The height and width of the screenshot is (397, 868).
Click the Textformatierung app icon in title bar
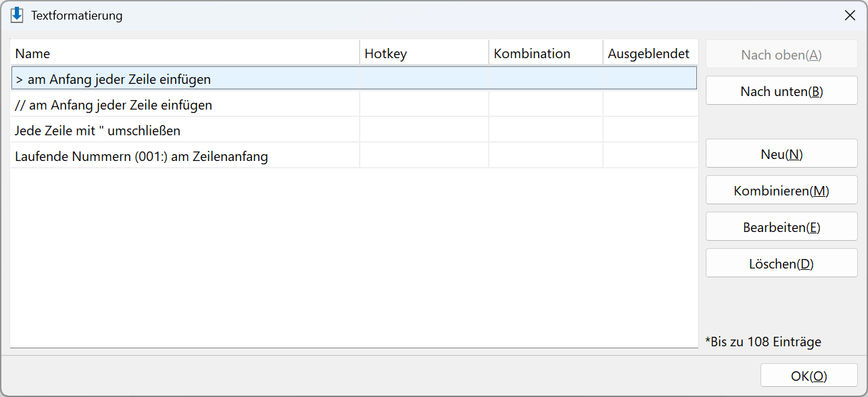pos(17,15)
